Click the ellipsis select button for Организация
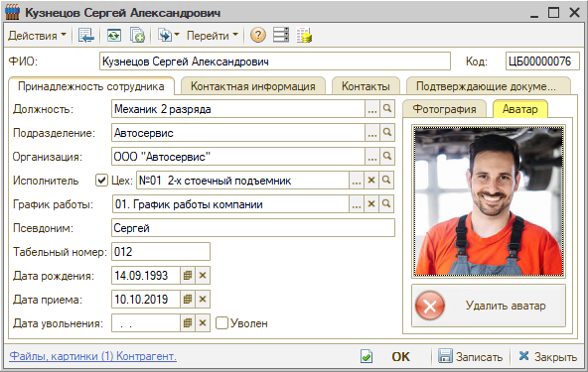The width and height of the screenshot is (588, 372). (372, 157)
